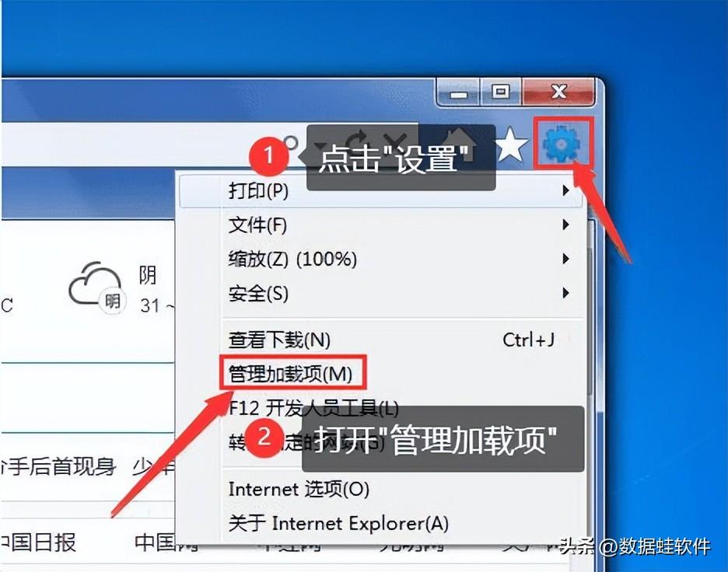Image resolution: width=728 pixels, height=572 pixels.
Task: Click the Home icon in toolbar
Action: pyautogui.click(x=460, y=144)
